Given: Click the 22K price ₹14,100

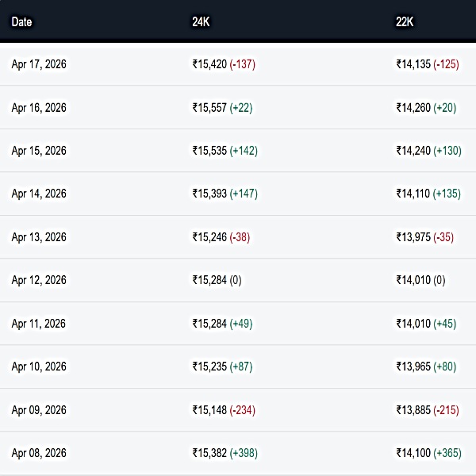Looking at the screenshot, I should [x=413, y=453].
